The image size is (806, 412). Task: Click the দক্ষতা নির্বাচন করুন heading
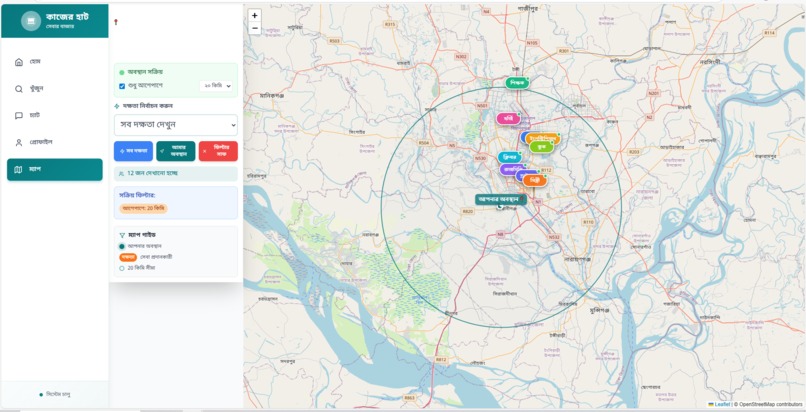[x=147, y=106]
